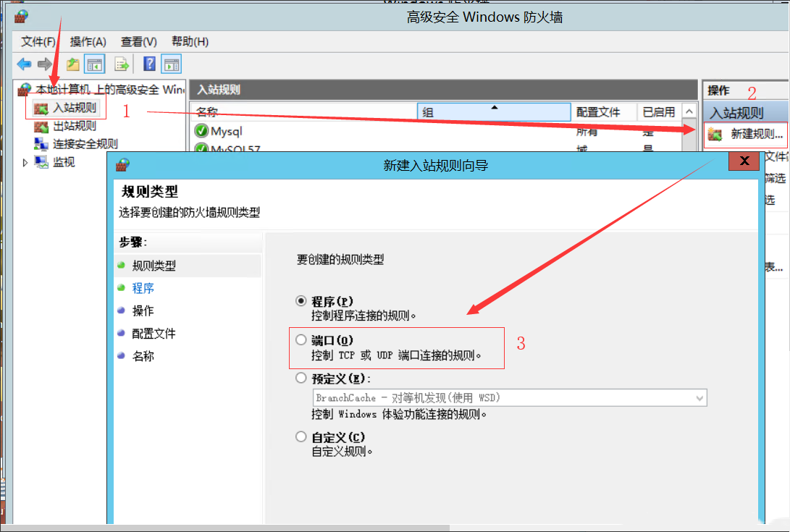The height and width of the screenshot is (532, 790).
Task: Open the 文件(F) menu
Action: coord(38,41)
